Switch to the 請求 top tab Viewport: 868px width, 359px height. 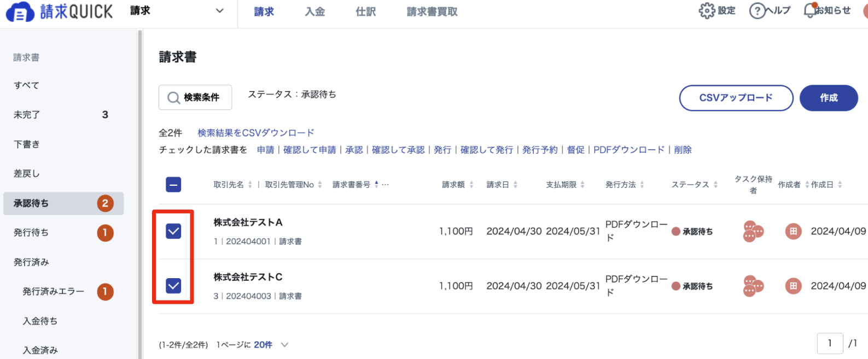click(264, 11)
